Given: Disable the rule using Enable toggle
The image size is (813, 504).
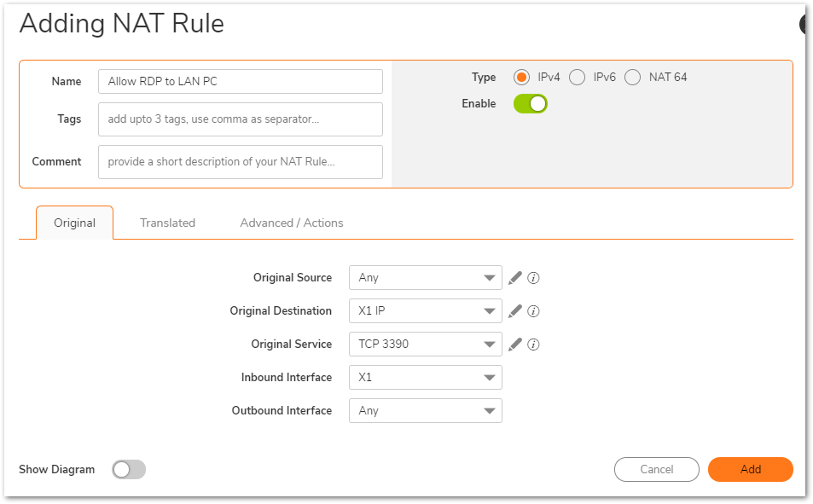Looking at the screenshot, I should (530, 104).
